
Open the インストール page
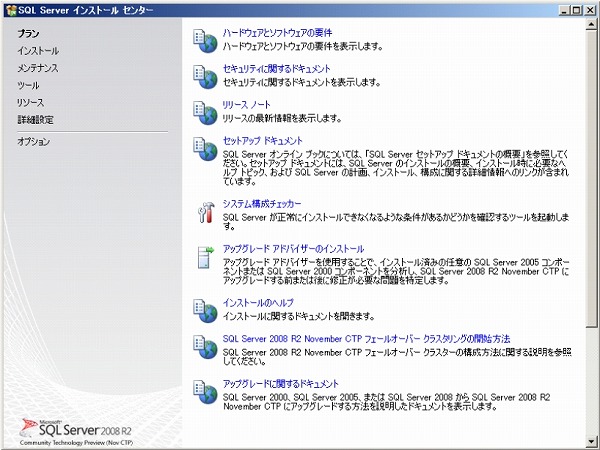[x=38, y=51]
